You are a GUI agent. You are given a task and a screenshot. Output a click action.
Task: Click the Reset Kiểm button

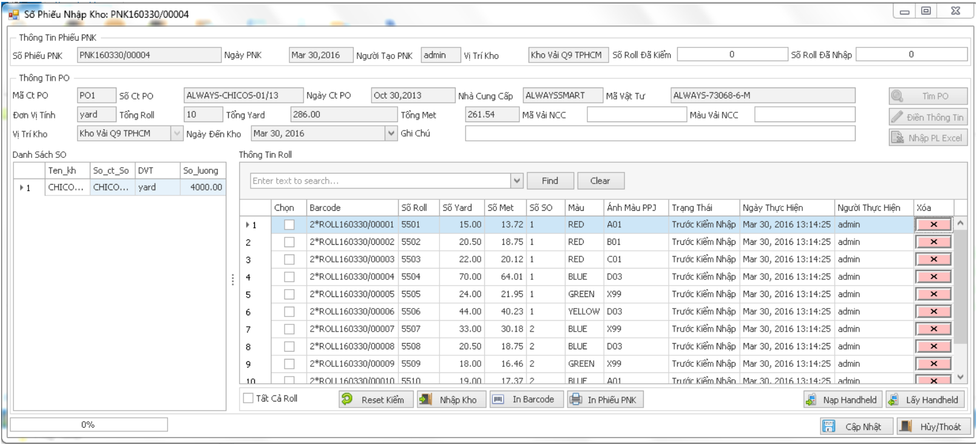tap(376, 399)
